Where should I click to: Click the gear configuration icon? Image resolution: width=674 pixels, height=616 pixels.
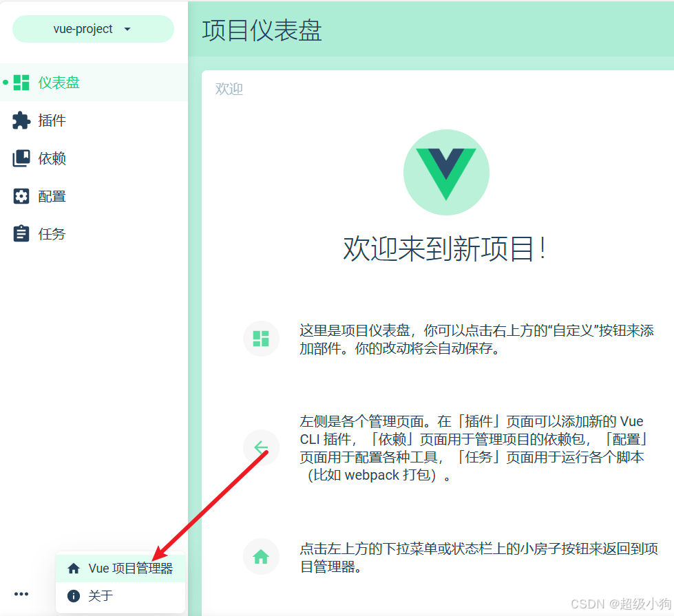coord(21,196)
